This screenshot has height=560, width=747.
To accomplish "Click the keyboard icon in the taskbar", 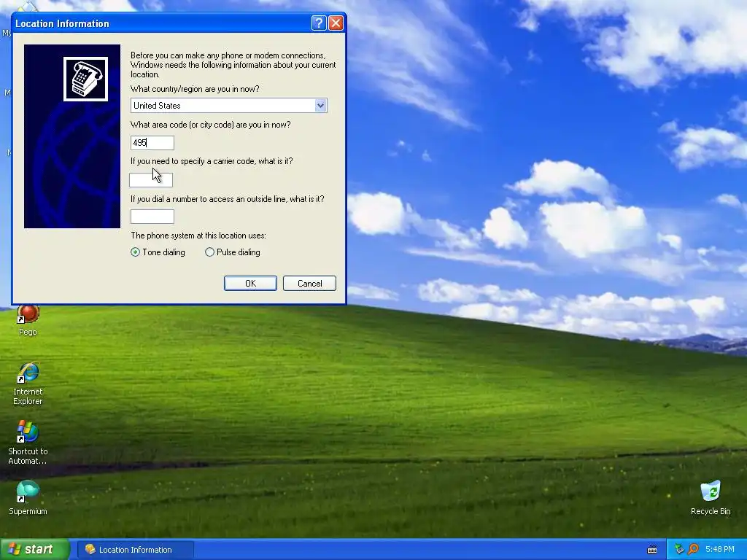I will coord(652,550).
